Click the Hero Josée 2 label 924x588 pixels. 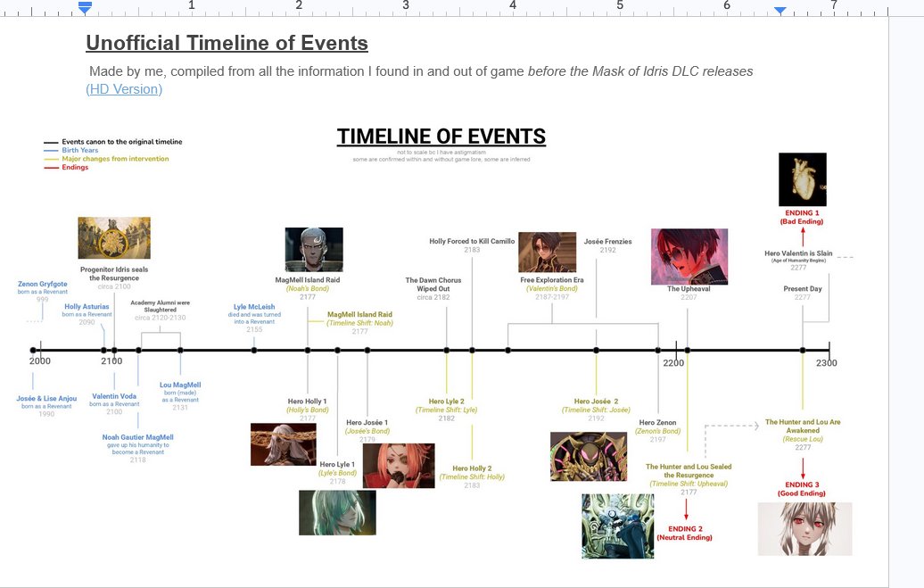(x=597, y=410)
